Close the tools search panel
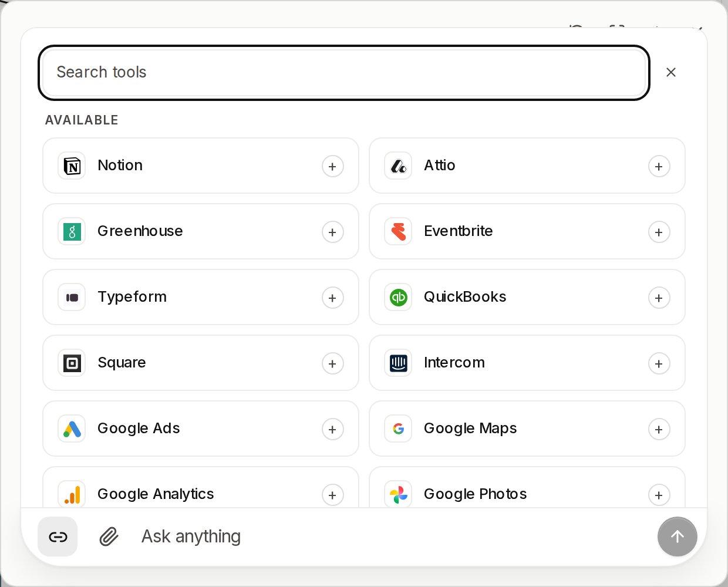728x587 pixels. [671, 72]
